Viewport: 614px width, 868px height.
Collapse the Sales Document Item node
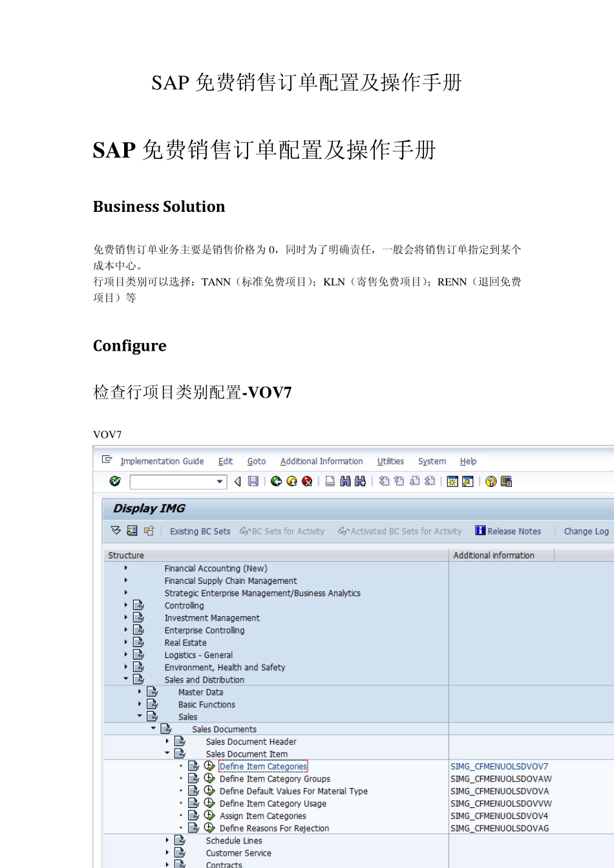point(167,753)
